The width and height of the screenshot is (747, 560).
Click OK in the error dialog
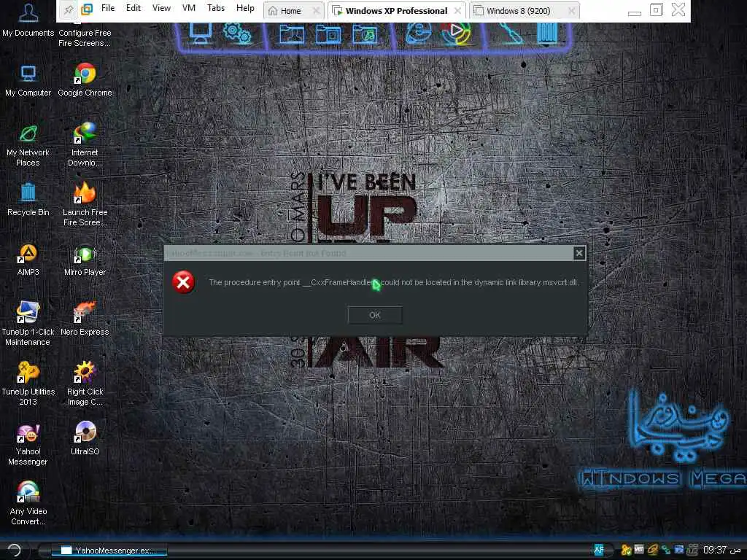point(375,315)
